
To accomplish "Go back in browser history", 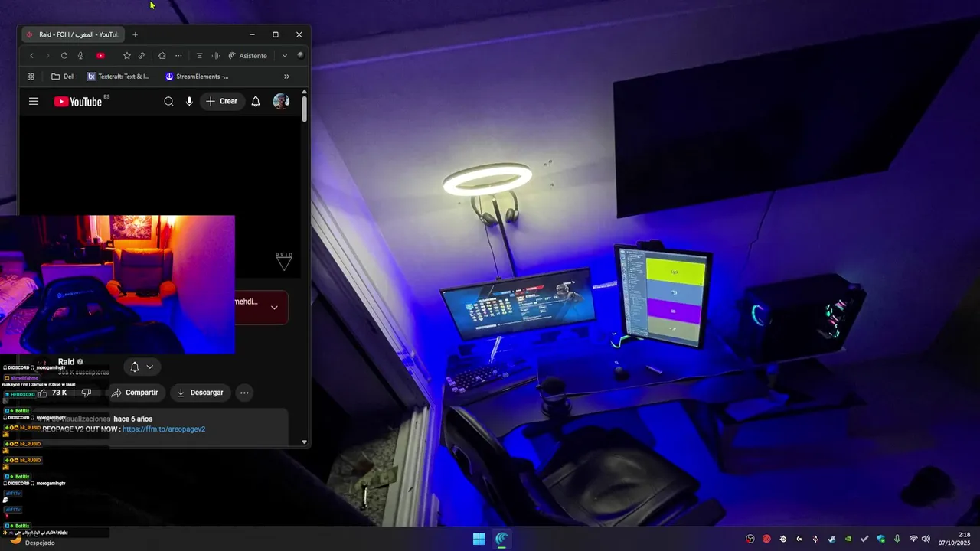I will point(31,56).
